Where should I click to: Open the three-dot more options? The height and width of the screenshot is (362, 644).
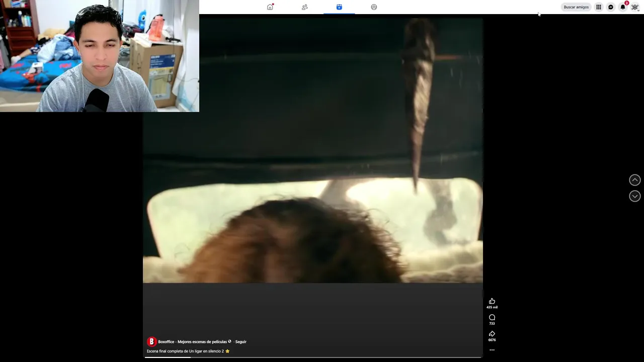[492, 350]
